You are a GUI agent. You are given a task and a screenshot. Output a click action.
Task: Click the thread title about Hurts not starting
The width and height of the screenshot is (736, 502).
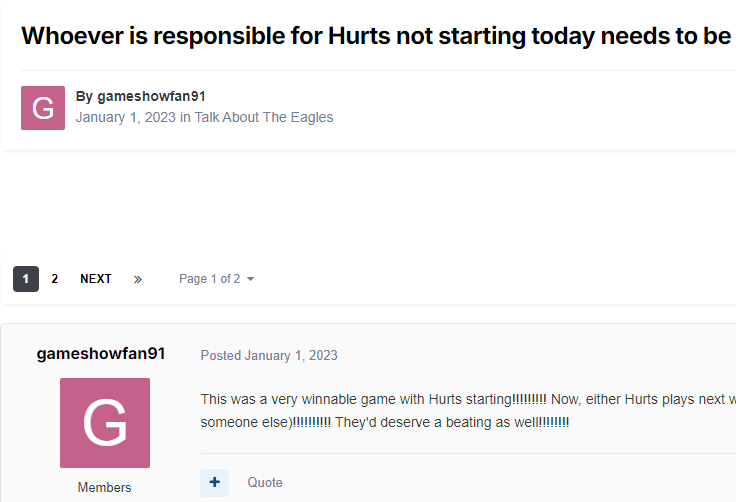(x=376, y=36)
